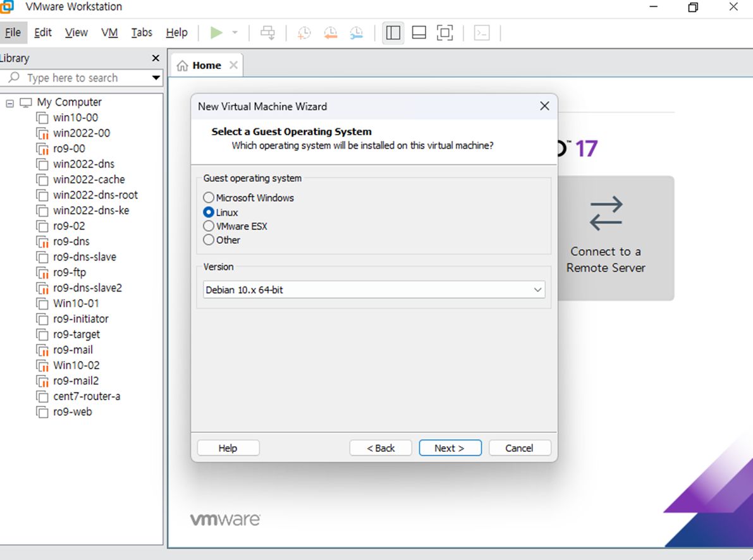
Task: Open the Snapshot Manager toolbar icon
Action: coord(357,33)
